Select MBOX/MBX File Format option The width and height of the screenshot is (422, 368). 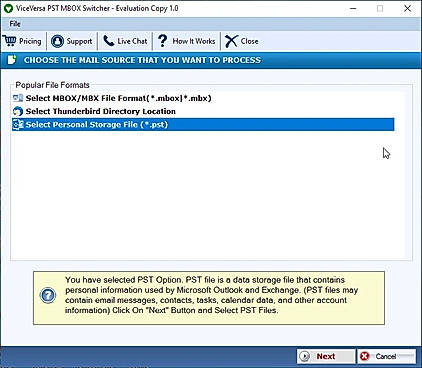(x=119, y=98)
